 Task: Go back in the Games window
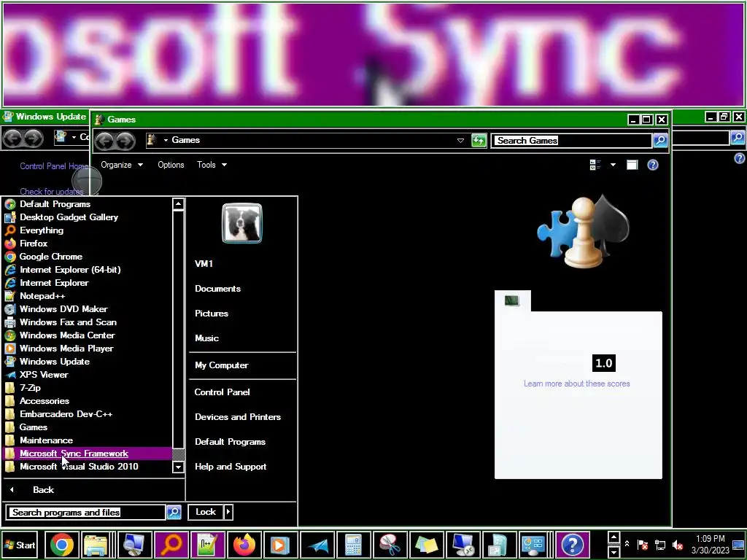[x=104, y=141]
